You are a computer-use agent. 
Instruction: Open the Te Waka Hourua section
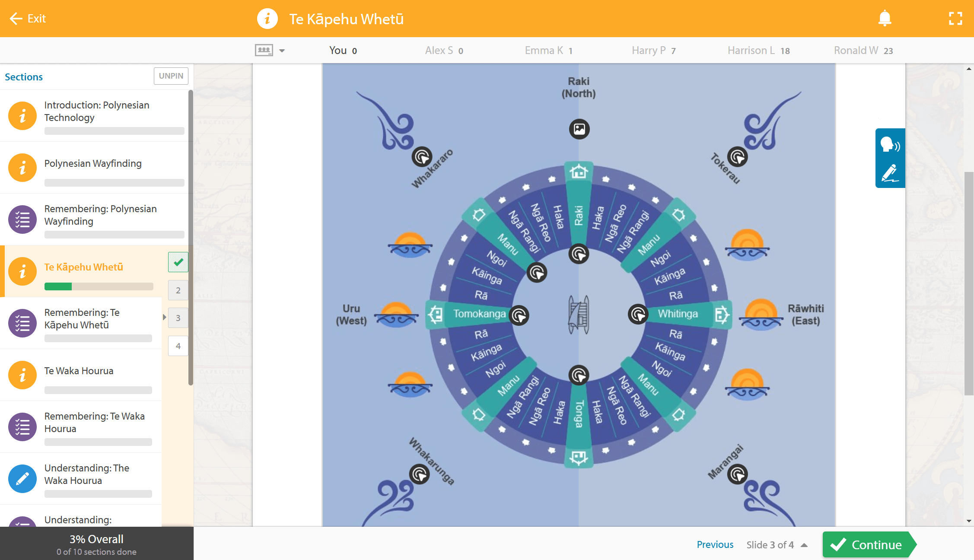click(79, 371)
